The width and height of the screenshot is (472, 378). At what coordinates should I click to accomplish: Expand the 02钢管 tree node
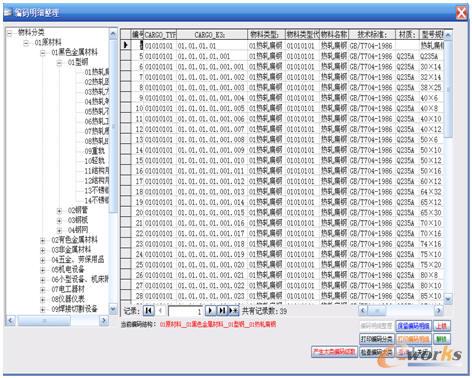coord(59,211)
